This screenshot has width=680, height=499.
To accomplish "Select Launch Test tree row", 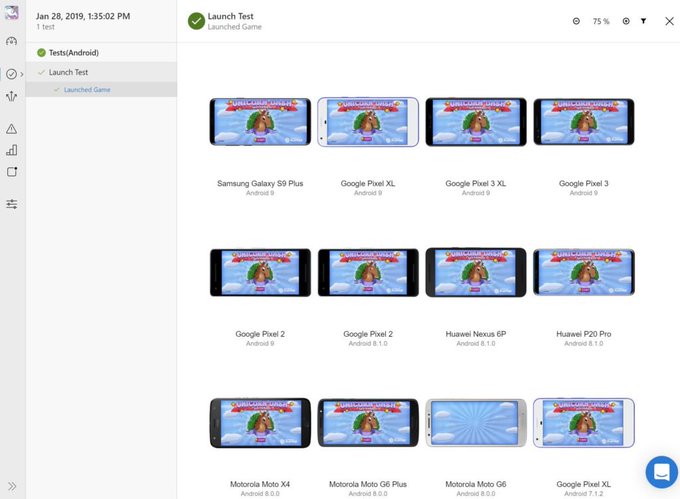I will (x=101, y=72).
